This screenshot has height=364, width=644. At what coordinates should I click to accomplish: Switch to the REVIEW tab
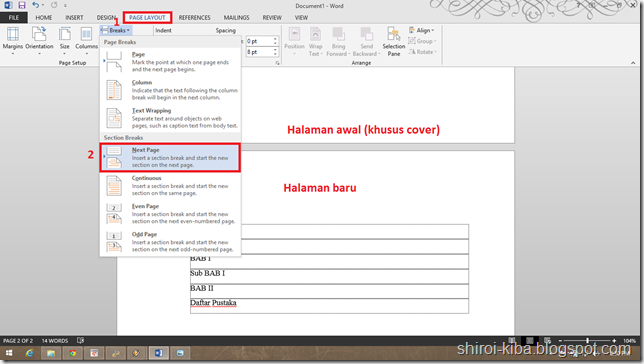click(x=272, y=18)
